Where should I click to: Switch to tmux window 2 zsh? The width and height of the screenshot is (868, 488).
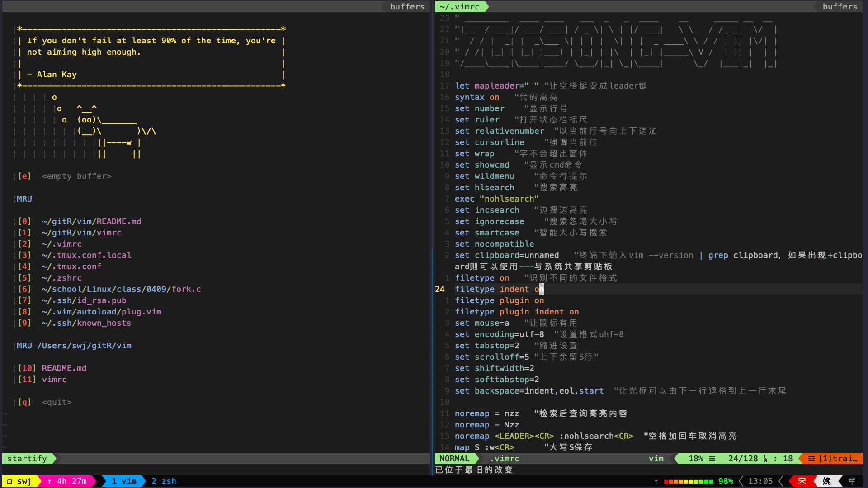[164, 481]
